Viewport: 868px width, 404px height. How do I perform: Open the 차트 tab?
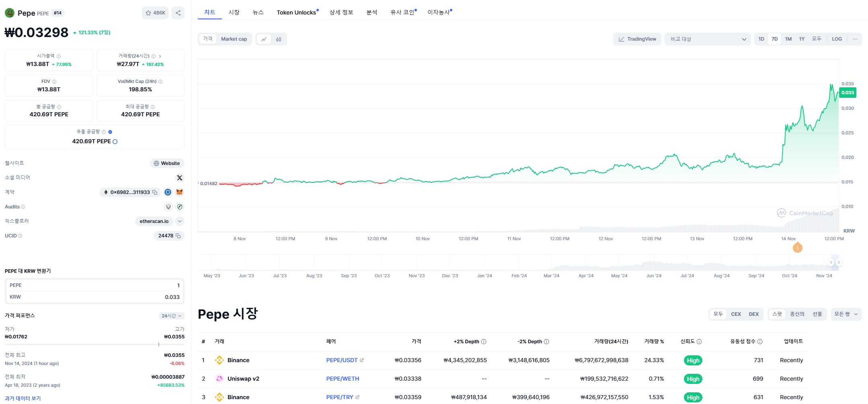point(210,12)
